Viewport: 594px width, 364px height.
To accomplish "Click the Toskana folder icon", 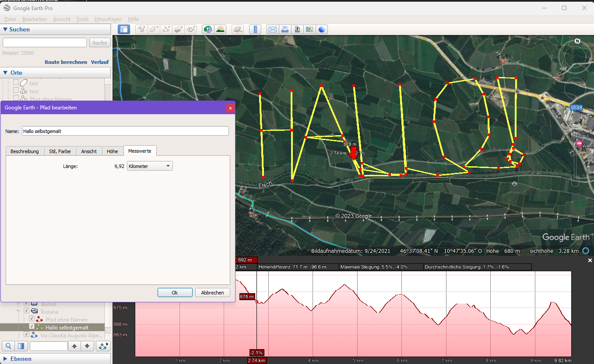I will coord(34,311).
